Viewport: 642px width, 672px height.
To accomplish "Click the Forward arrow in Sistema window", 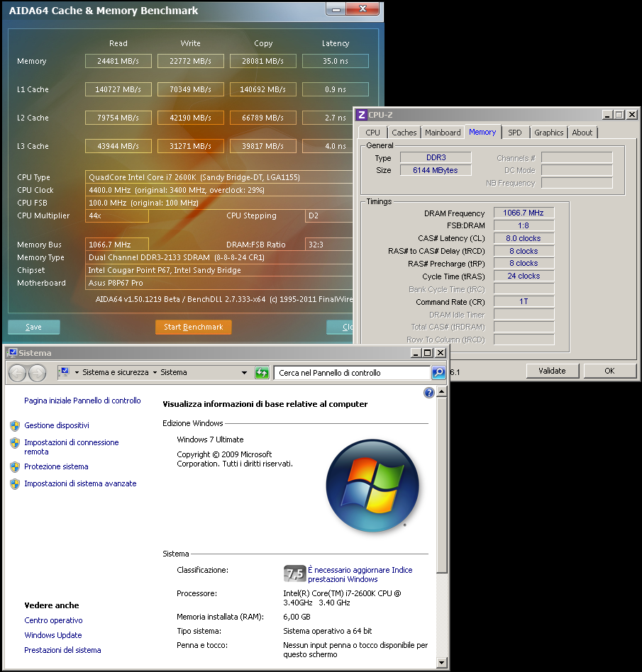I will click(x=38, y=374).
